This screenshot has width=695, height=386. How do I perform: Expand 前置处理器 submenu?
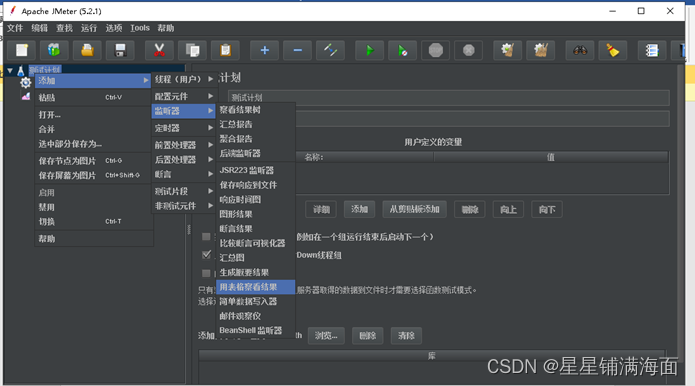coord(184,145)
